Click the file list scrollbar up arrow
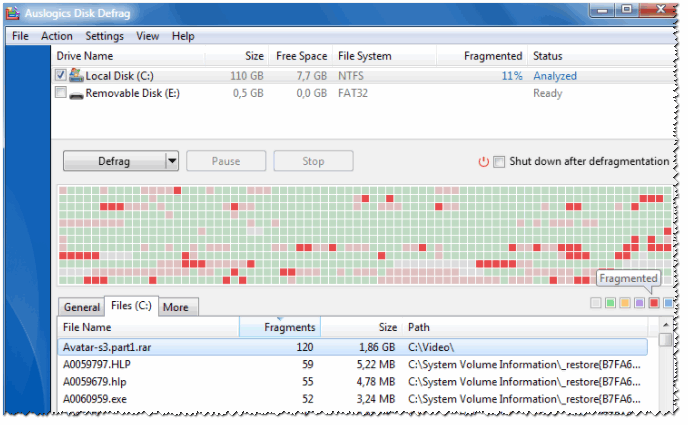 (666, 325)
